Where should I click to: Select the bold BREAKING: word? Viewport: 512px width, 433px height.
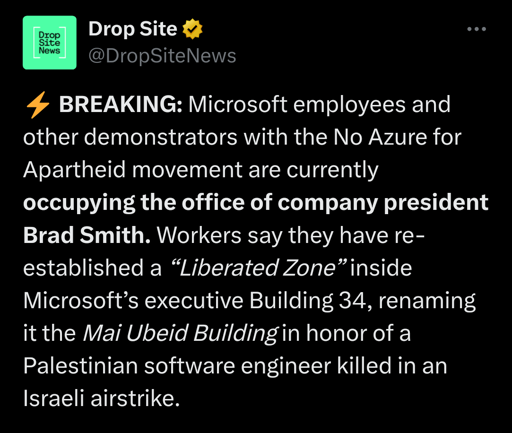click(121, 104)
